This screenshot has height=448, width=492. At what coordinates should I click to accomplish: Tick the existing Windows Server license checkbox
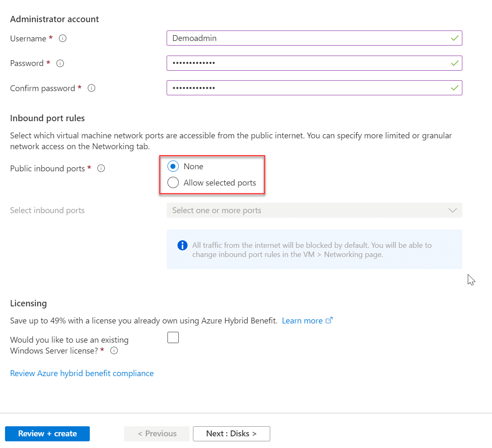point(173,338)
